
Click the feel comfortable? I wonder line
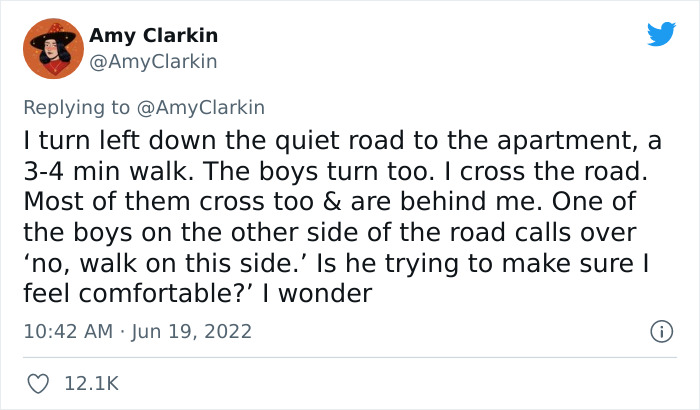(197, 294)
